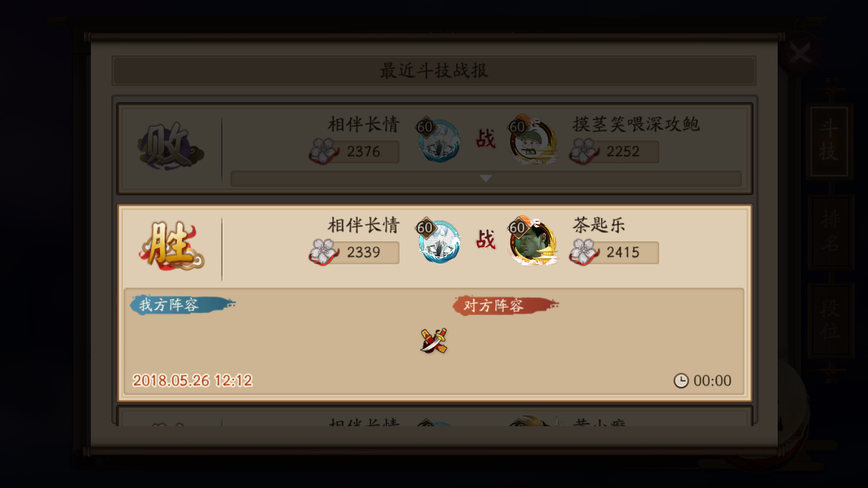The image size is (868, 488).
Task: Close the battle report scroll window
Action: click(800, 53)
